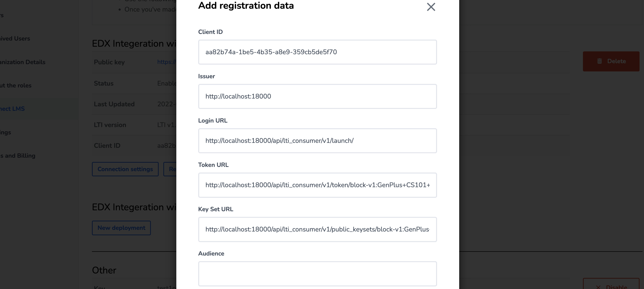
Task: Select the Login URL input box
Action: (318, 141)
